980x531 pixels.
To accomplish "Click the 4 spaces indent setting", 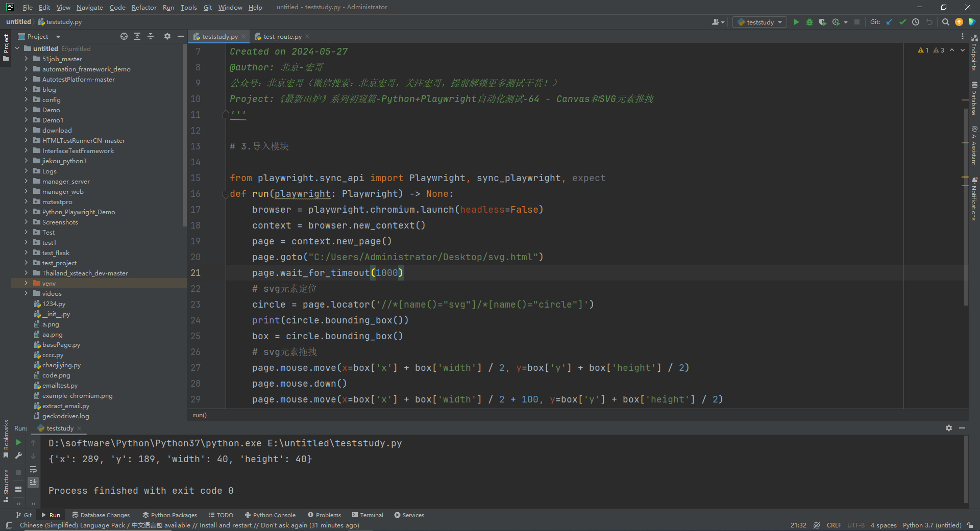I will [x=883, y=525].
